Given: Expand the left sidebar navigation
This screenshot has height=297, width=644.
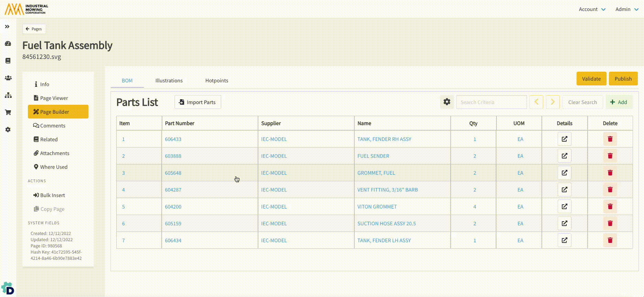Looking at the screenshot, I should [x=7, y=27].
